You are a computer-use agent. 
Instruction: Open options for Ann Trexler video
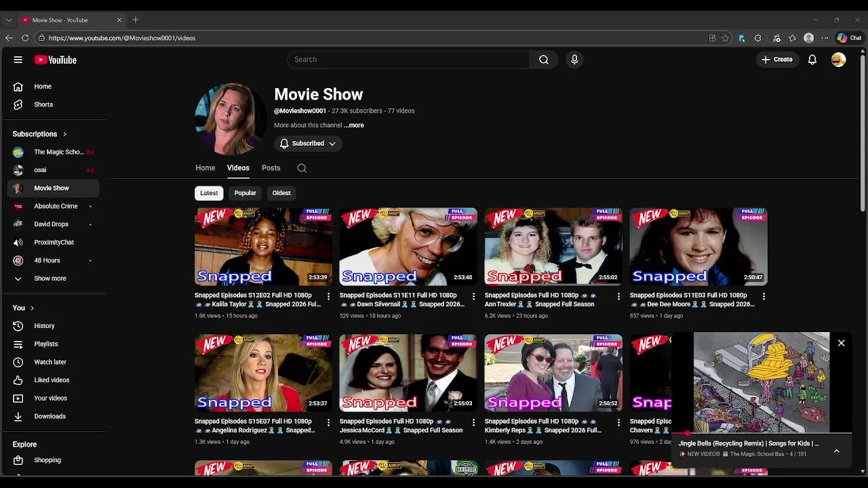click(x=618, y=296)
